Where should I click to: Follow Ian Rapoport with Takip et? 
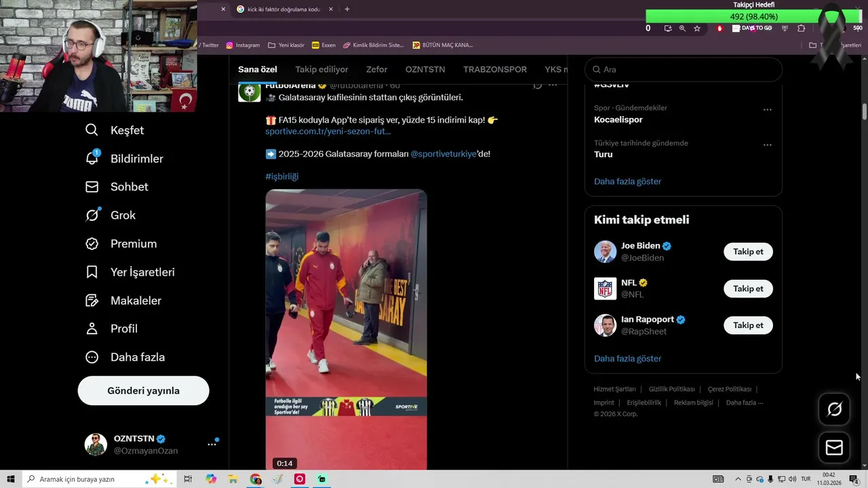click(x=748, y=325)
